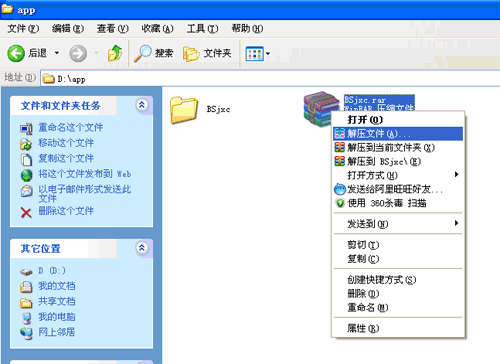Click the 重命名这个文件 task link

70,127
